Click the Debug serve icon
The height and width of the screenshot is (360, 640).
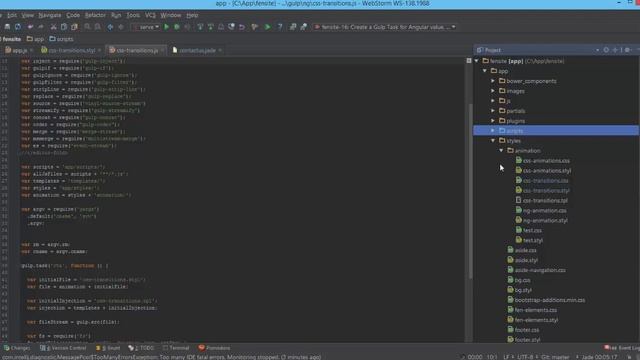coord(177,27)
